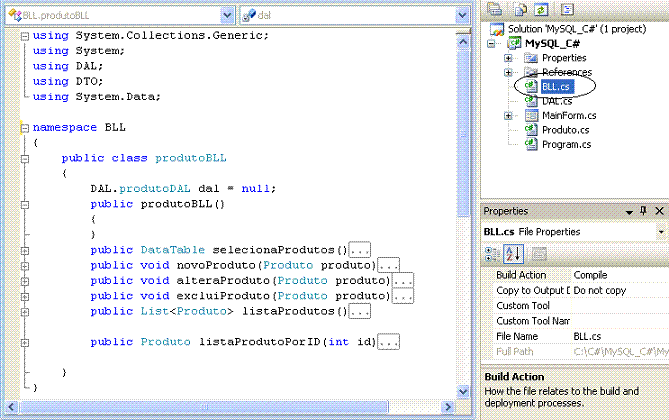This screenshot has height=420, width=669.
Task: Click the Compile value of Build Action
Action: click(590, 275)
